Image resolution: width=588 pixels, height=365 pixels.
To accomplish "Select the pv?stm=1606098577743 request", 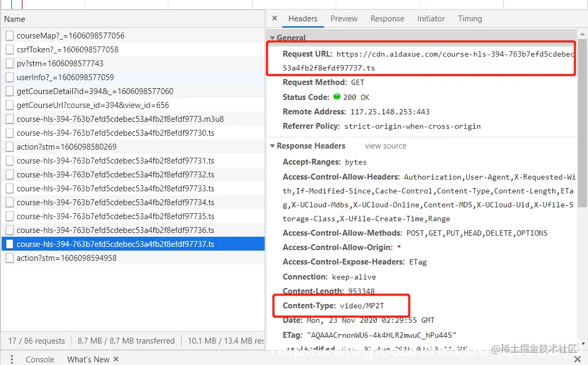I will 133,64.
